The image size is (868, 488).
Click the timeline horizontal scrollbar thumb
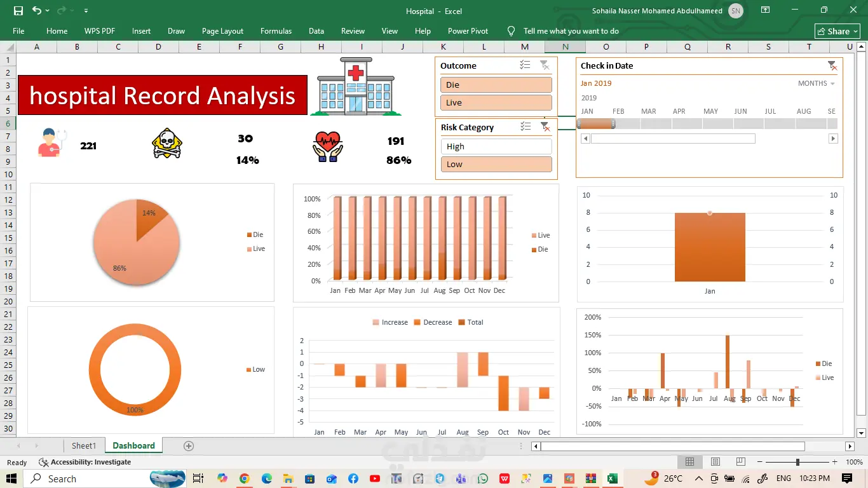point(673,139)
